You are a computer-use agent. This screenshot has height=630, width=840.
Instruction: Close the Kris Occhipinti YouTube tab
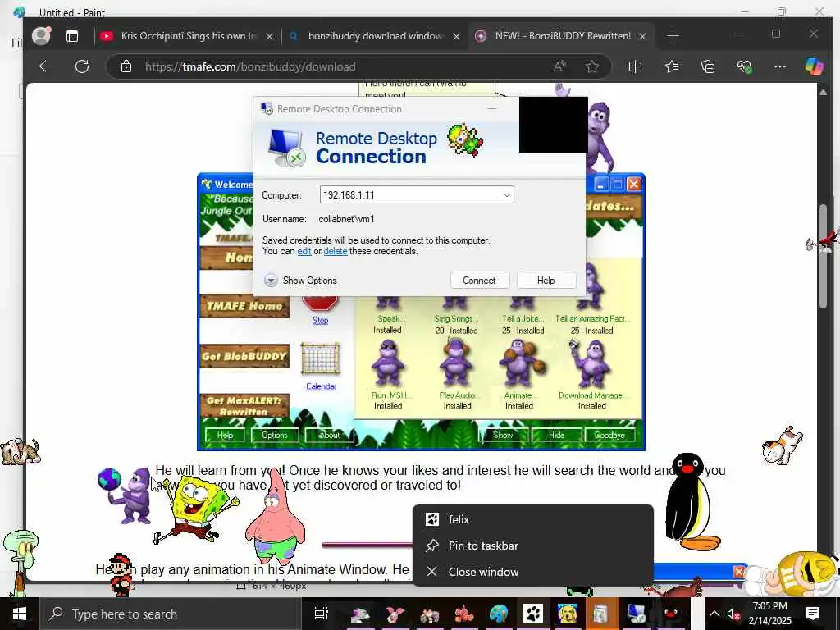click(269, 36)
